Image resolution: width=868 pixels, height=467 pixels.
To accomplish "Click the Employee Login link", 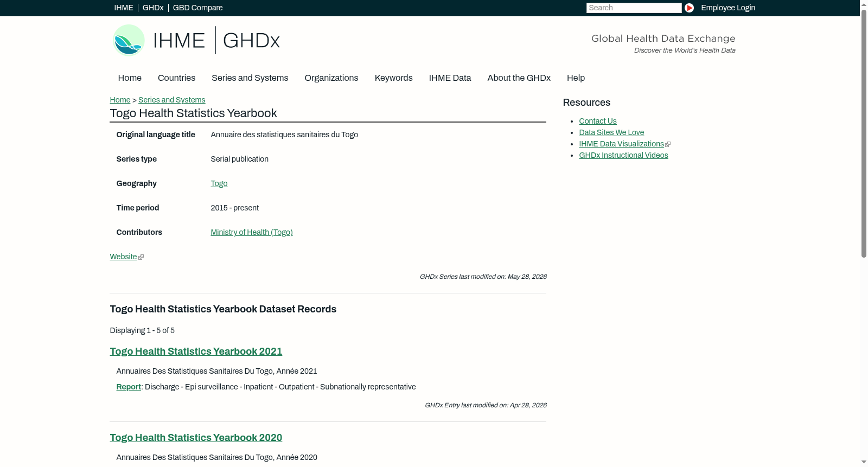I will coord(728,8).
